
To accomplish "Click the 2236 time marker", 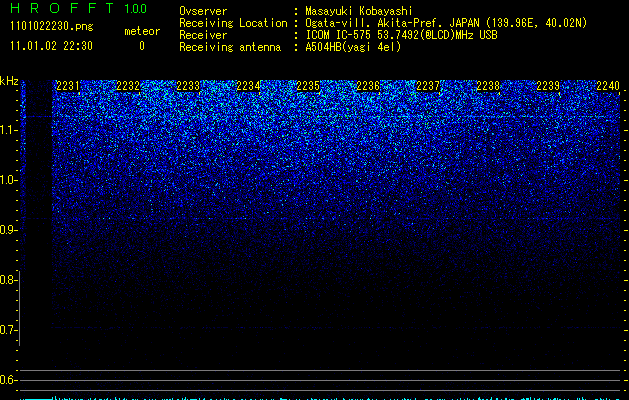I will 368,86.
